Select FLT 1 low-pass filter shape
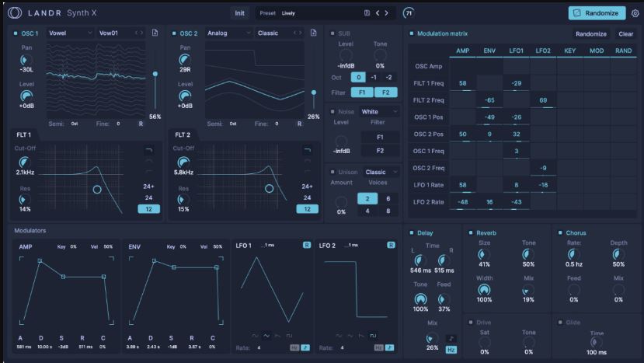This screenshot has height=363, width=644. [148, 151]
